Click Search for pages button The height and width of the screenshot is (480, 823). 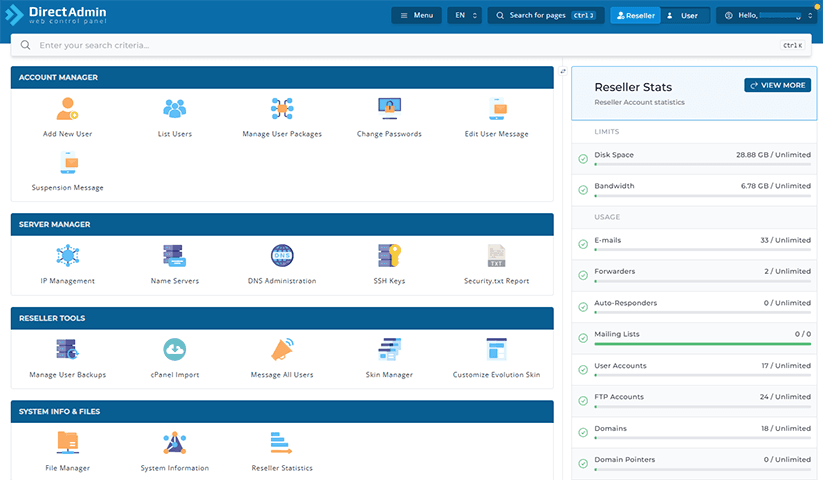pos(546,15)
